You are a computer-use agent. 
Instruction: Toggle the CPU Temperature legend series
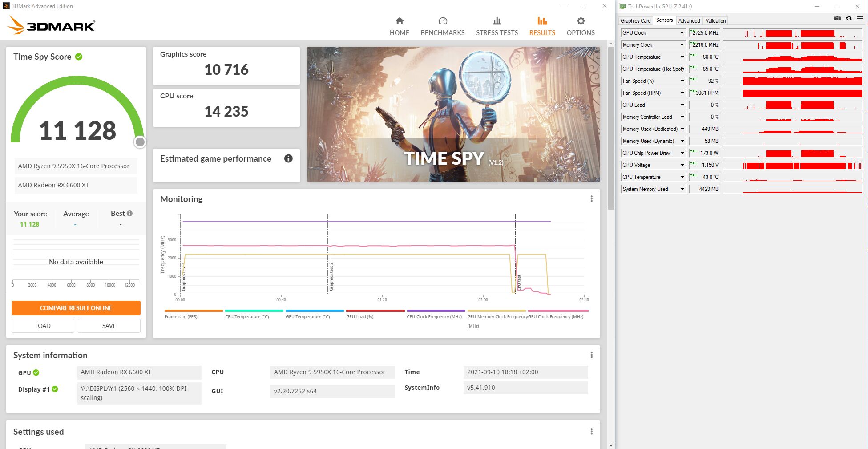click(254, 314)
